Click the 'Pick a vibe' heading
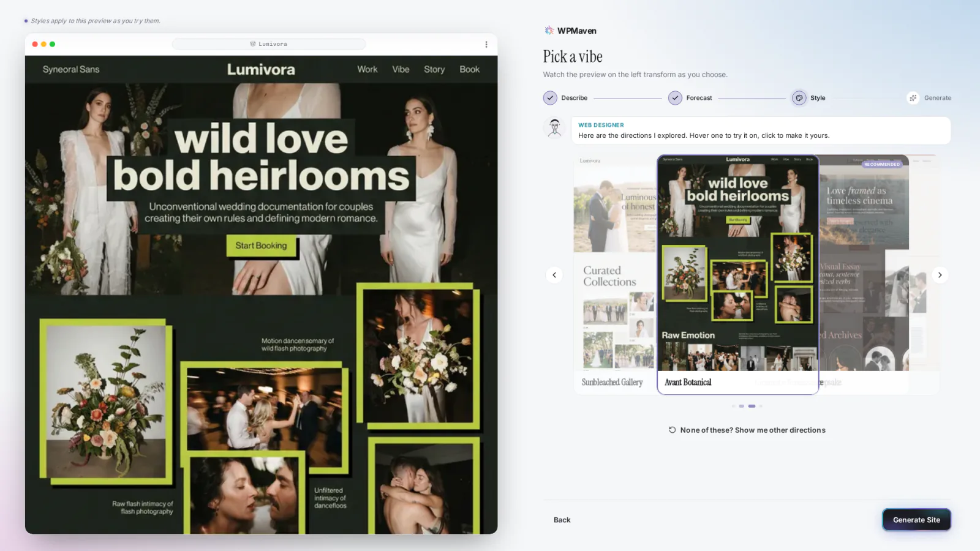This screenshot has width=980, height=551. point(573,56)
